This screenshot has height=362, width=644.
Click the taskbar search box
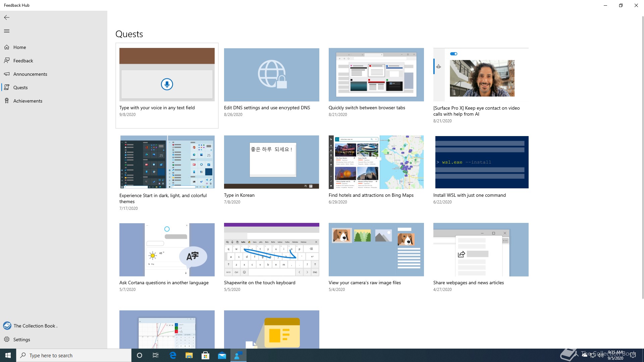(74, 355)
